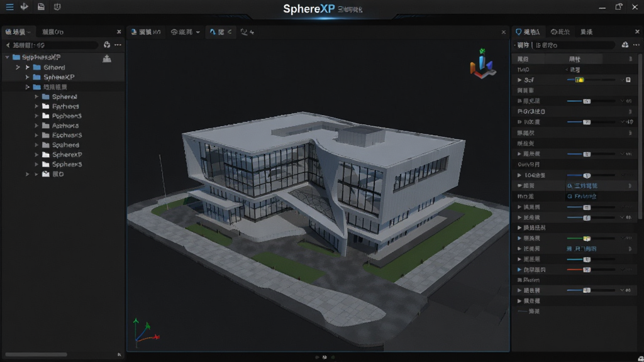Switch to the second tab in scene panel
Screen dimensions: 644x362
click(x=53, y=31)
